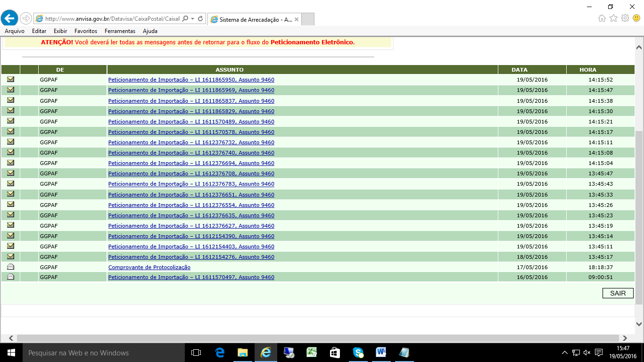The width and height of the screenshot is (644, 362).
Task: Click the horizontal scrollbar left arrow
Action: coord(11,338)
